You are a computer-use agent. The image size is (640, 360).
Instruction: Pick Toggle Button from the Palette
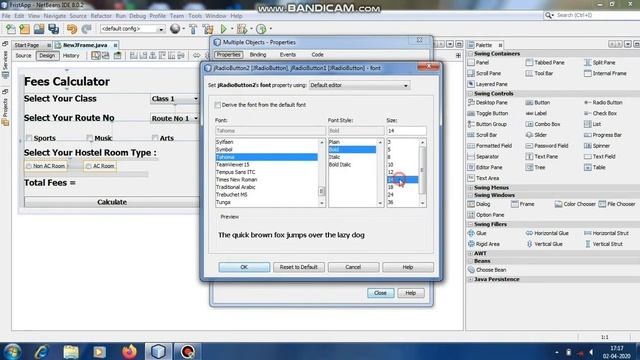488,113
